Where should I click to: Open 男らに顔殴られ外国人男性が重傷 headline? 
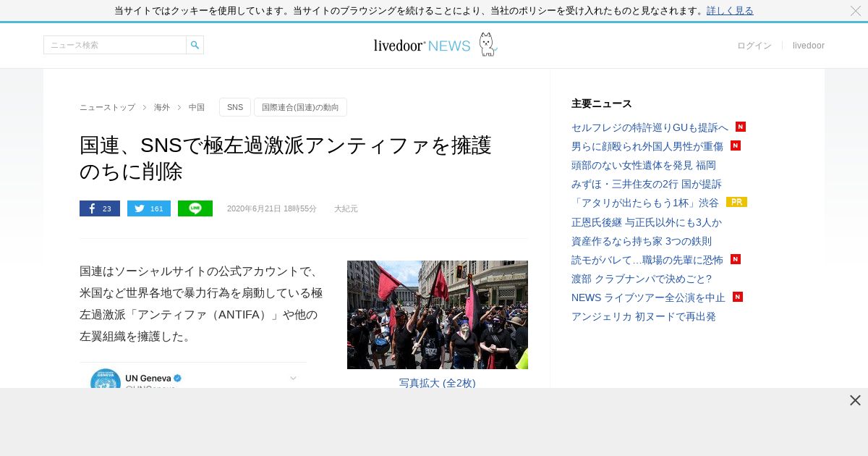[647, 146]
